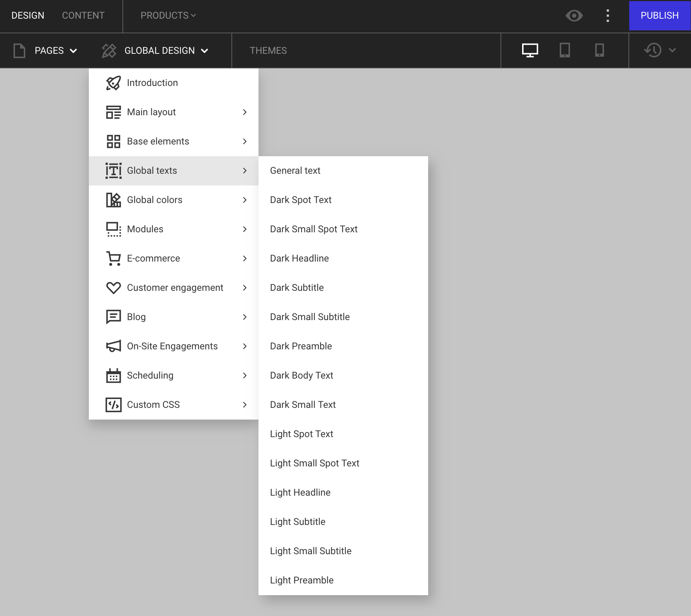Viewport: 691px width, 616px height.
Task: Click the PUBLISH button
Action: [659, 16]
